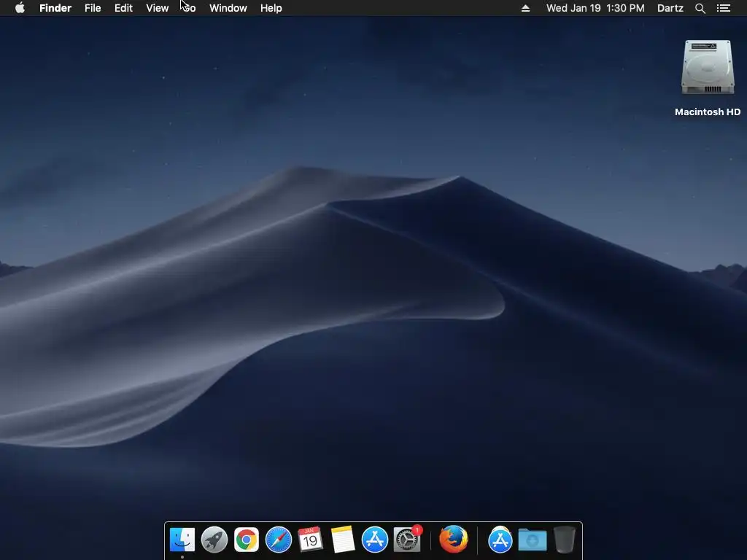747x560 pixels.
Task: Open the Finder application menu
Action: [55, 8]
